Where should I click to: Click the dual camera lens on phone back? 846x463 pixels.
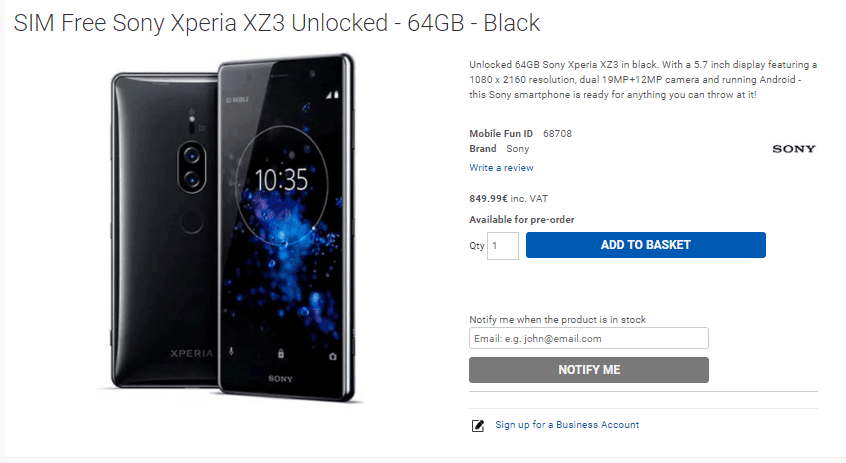(192, 167)
